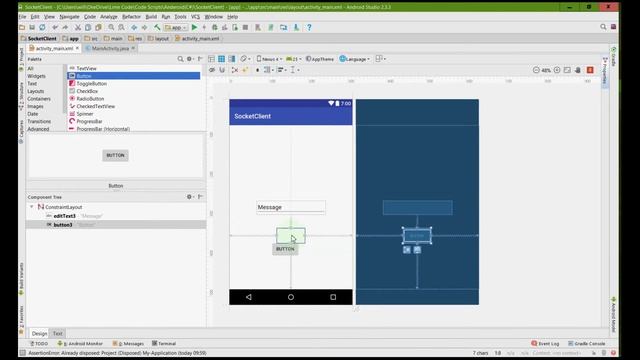
Task: Click the Save All disk icon
Action: tap(32, 27)
